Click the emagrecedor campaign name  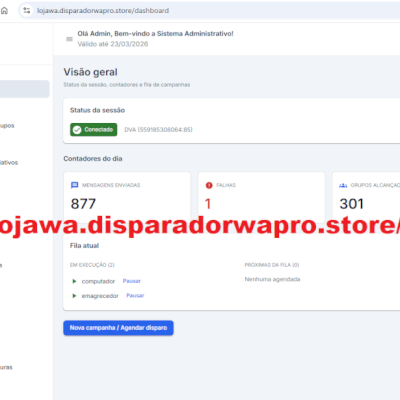click(100, 296)
